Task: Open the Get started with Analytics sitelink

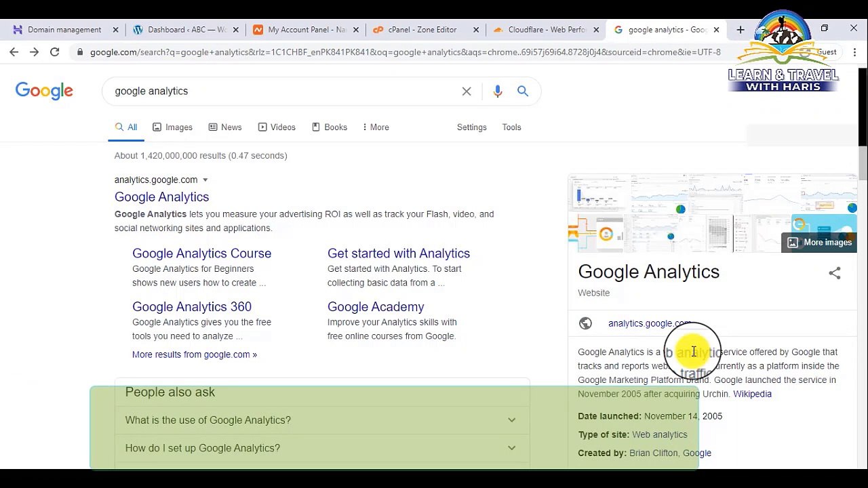Action: (x=399, y=253)
